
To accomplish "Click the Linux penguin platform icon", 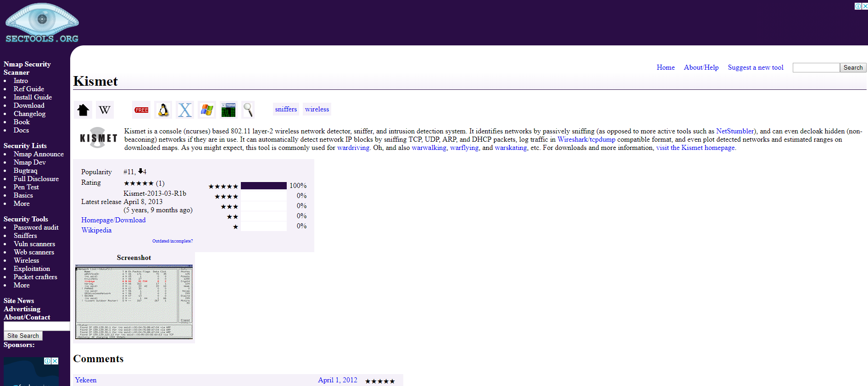I will [163, 110].
